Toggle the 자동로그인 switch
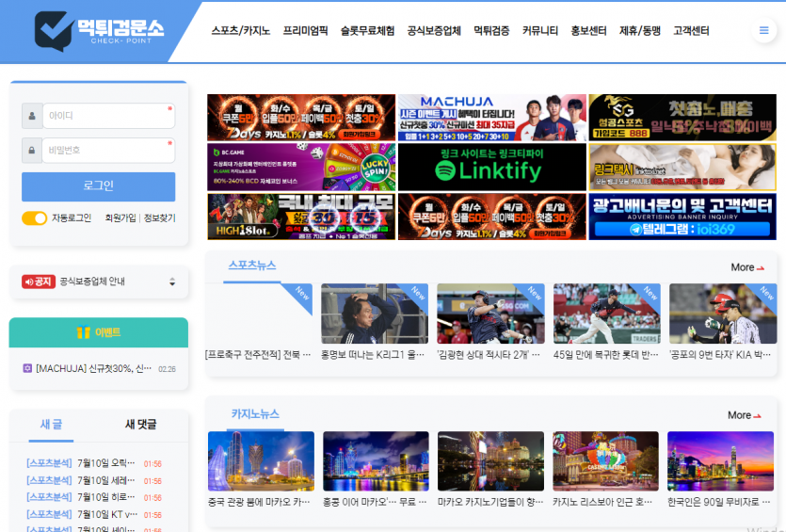The image size is (786, 532). (34, 218)
